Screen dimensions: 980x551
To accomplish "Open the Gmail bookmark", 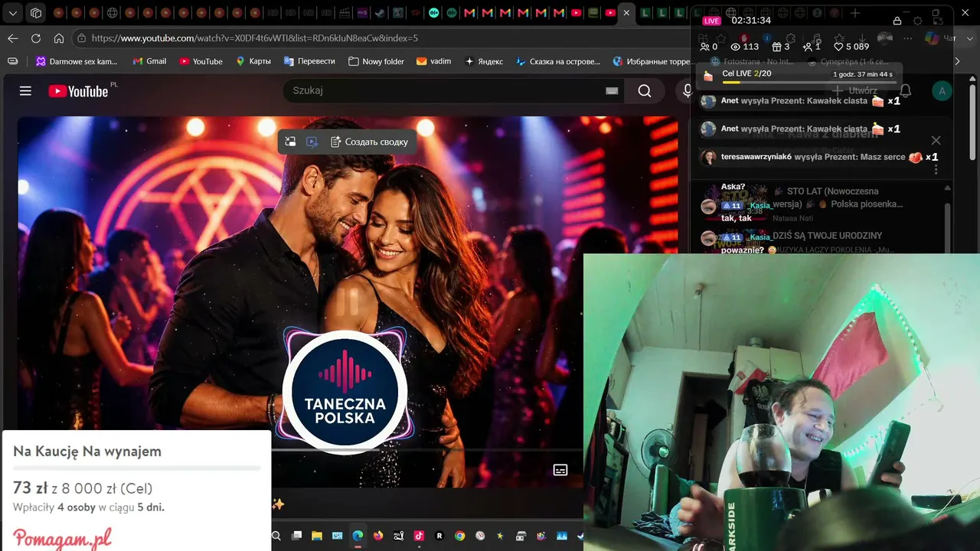I will pos(149,61).
